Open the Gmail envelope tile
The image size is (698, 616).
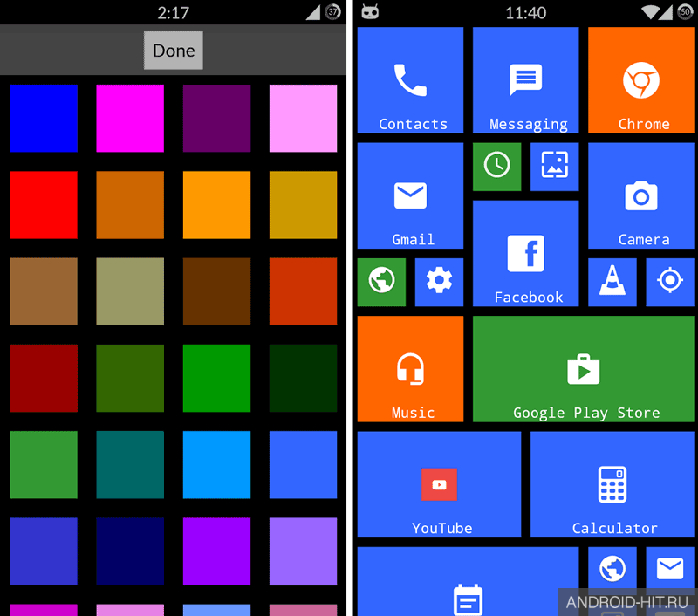pyautogui.click(x=410, y=195)
